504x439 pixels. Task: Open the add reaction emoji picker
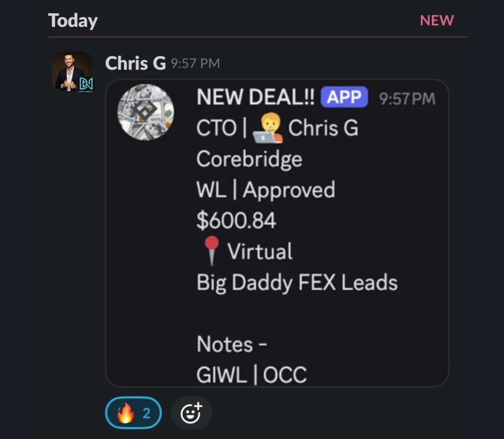coord(191,413)
